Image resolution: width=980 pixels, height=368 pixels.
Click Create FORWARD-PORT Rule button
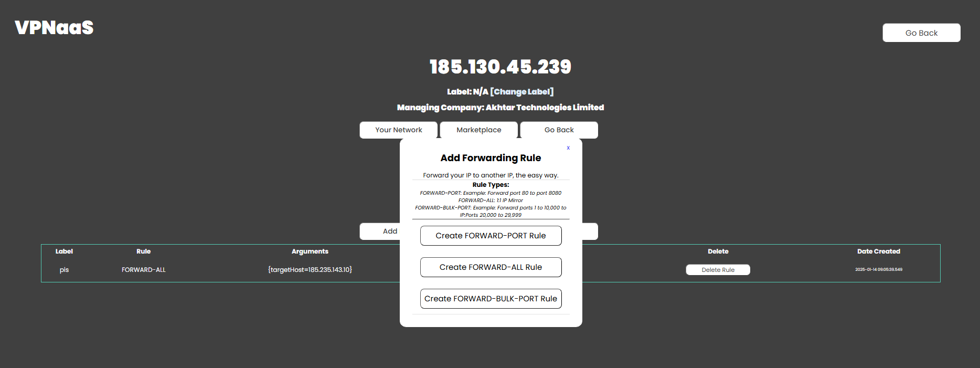point(491,236)
